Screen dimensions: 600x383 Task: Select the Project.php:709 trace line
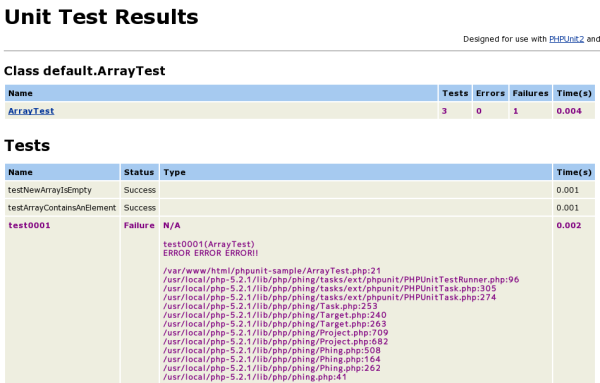coord(276,332)
